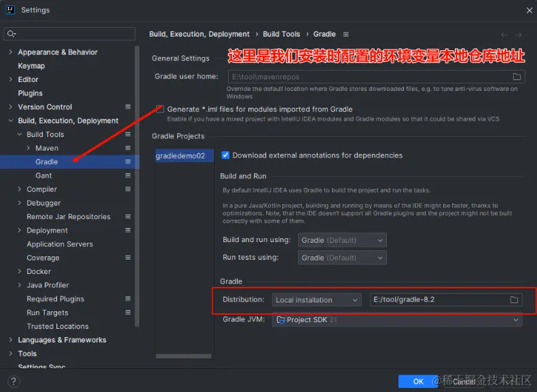This screenshot has height=392, width=537.
Task: Expand Languages & Frameworks section
Action: pos(11,340)
